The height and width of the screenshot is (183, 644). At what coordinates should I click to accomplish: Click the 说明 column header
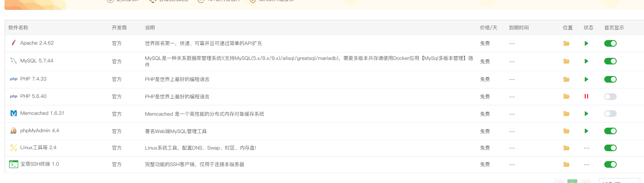(x=150, y=28)
